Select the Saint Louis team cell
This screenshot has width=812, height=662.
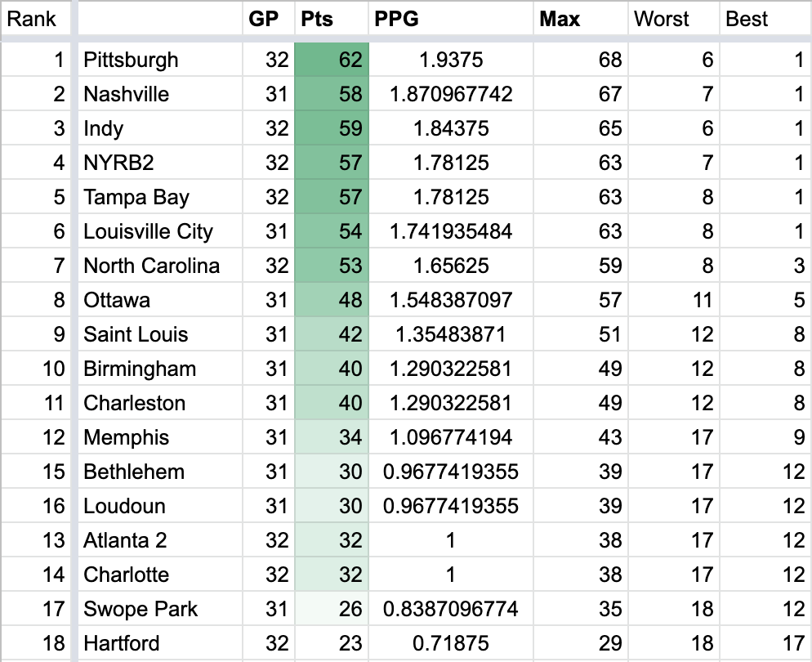coord(136,334)
